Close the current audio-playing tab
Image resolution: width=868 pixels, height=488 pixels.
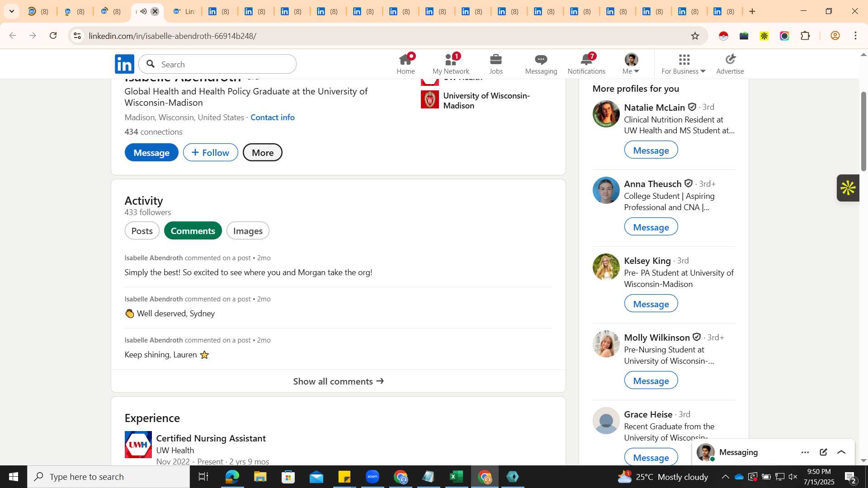[155, 11]
